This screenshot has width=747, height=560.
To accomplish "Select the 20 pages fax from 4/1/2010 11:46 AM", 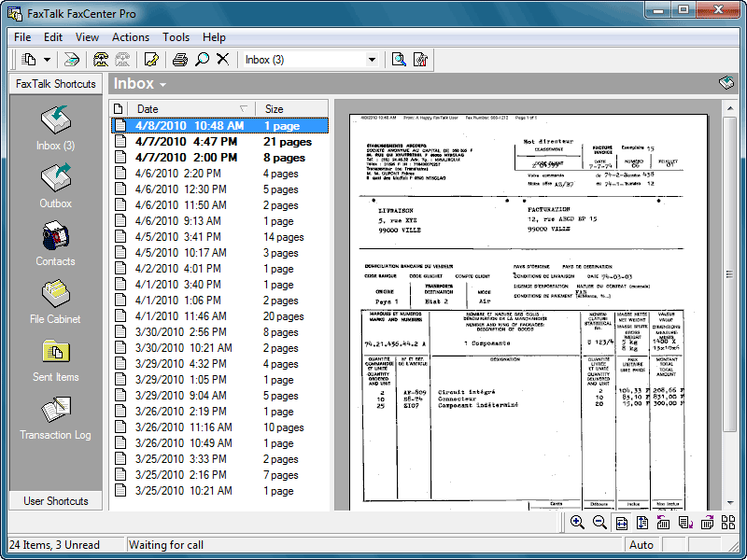I will (x=219, y=316).
